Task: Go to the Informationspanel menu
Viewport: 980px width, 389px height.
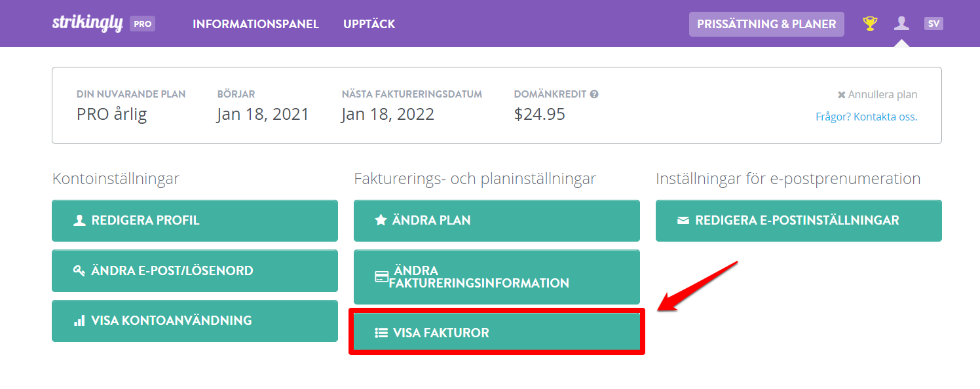Action: pyautogui.click(x=255, y=24)
